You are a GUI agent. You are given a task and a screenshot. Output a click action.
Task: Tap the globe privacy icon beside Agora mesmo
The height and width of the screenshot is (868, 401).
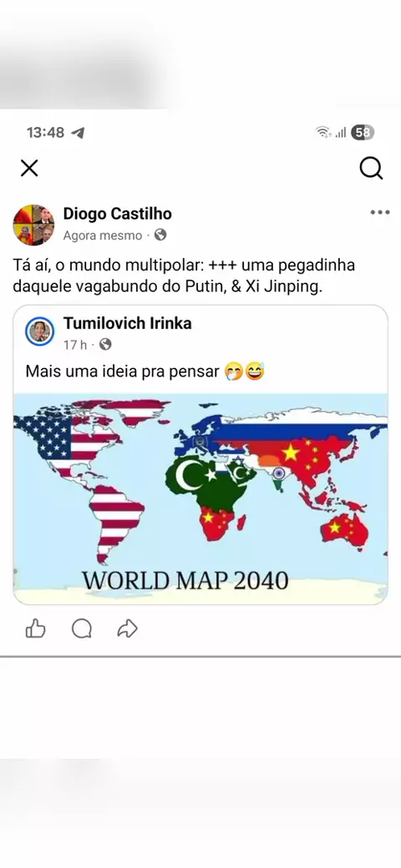(x=160, y=235)
